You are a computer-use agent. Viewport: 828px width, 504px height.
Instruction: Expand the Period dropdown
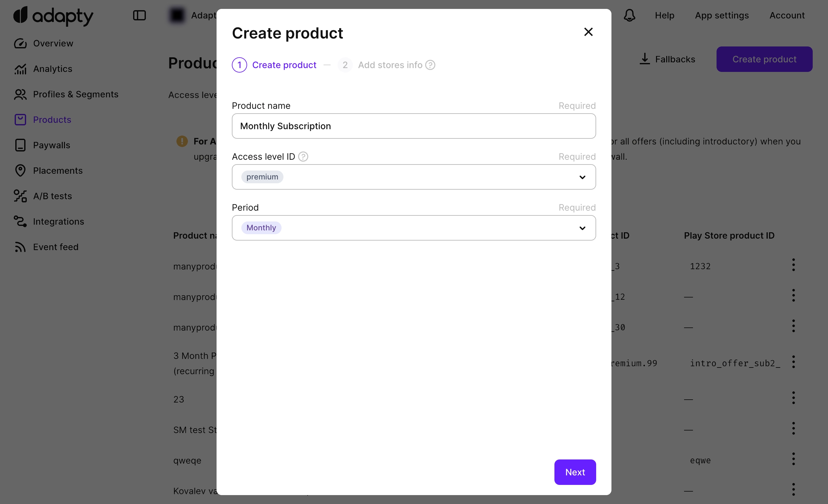tap(582, 228)
